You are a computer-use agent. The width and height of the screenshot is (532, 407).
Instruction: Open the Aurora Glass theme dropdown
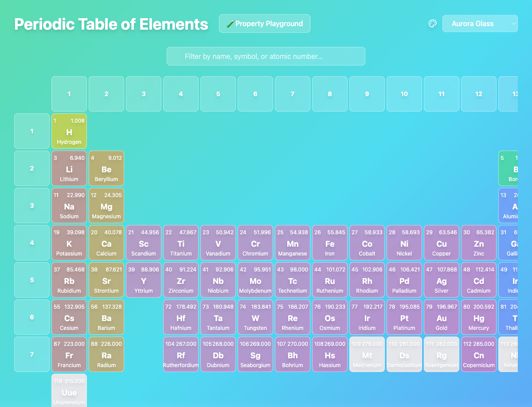pyautogui.click(x=480, y=24)
